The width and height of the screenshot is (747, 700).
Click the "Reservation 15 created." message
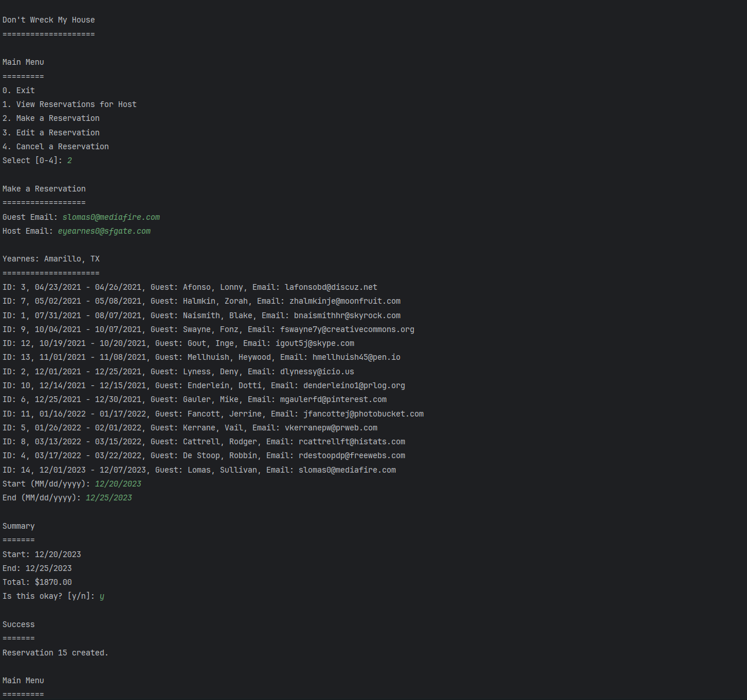[x=56, y=653]
